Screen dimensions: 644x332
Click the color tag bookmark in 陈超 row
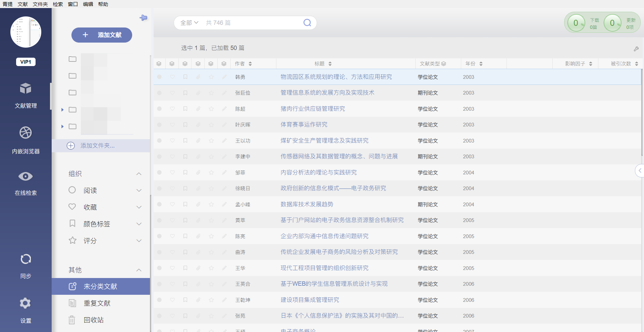coord(185,109)
